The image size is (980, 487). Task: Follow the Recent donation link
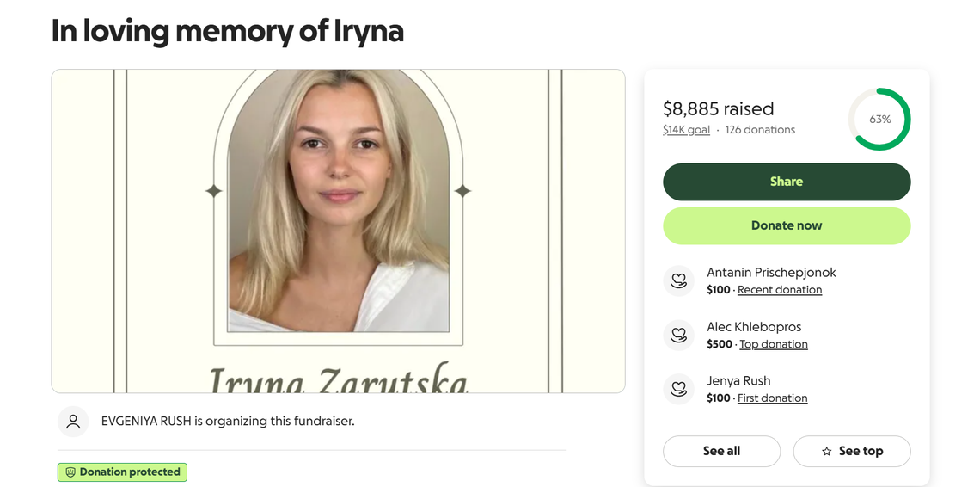[x=779, y=290]
